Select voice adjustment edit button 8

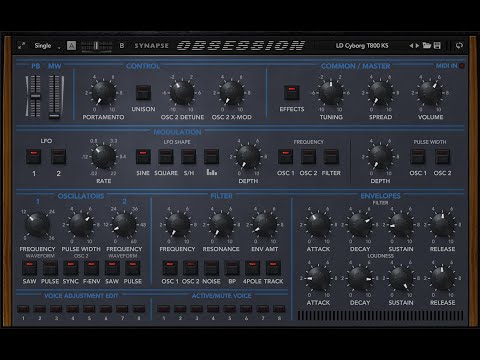(139, 309)
